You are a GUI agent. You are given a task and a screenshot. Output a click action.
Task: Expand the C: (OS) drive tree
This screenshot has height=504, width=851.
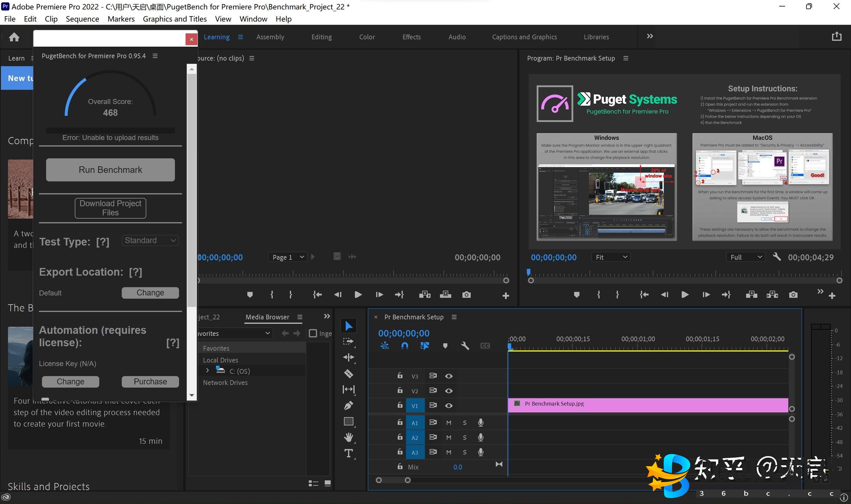pyautogui.click(x=207, y=370)
